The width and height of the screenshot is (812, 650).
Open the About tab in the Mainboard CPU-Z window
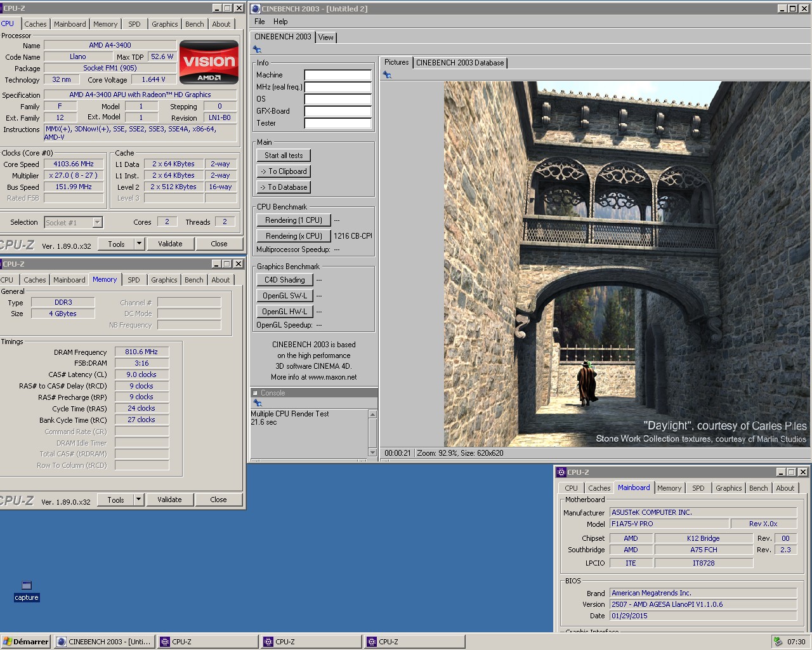coord(785,488)
